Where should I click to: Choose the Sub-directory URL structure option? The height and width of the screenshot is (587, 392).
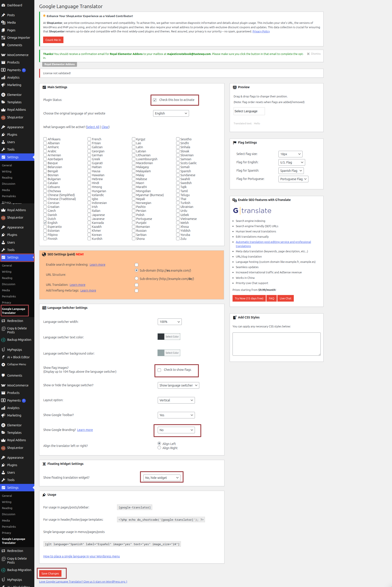[x=136, y=279]
